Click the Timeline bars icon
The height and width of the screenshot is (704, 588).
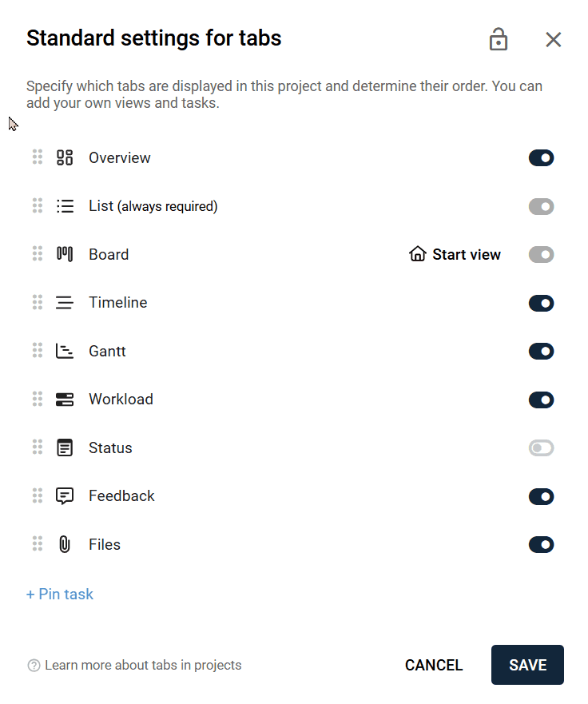pos(65,303)
